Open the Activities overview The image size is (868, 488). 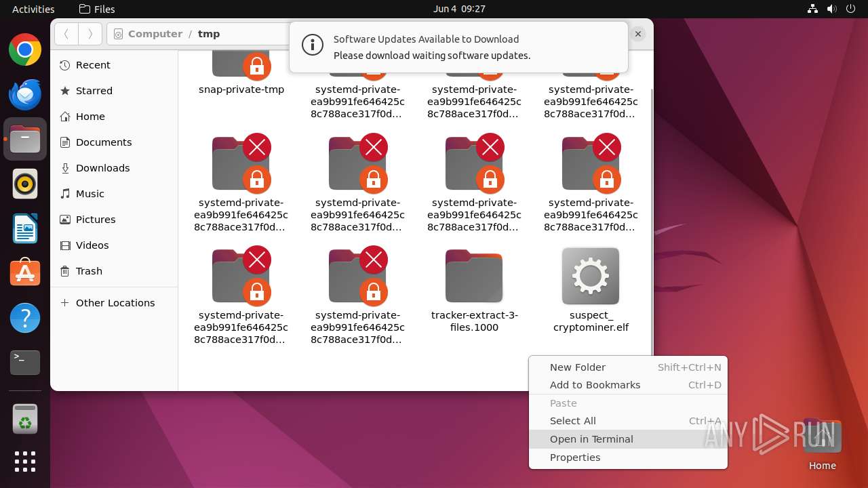click(33, 9)
